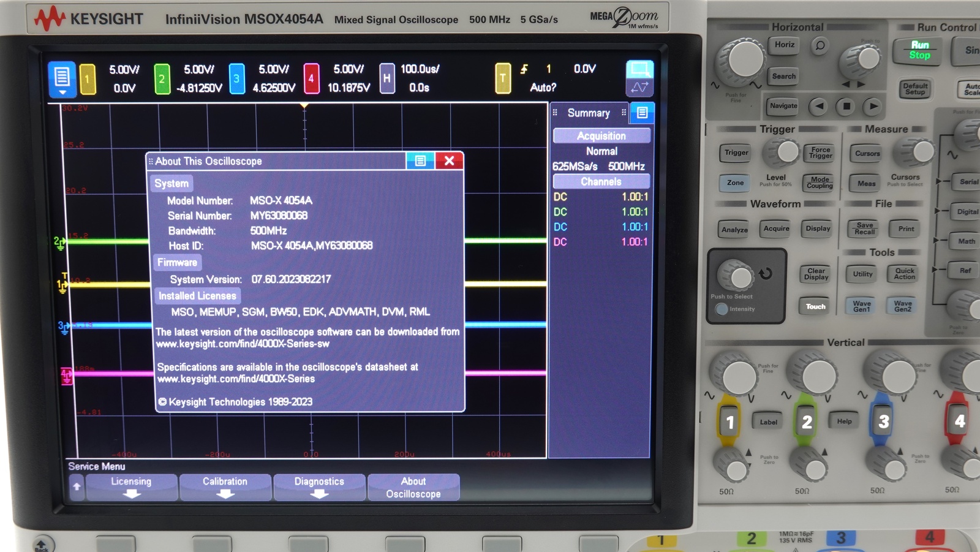Open the horizontal H timebase badge
The width and height of the screenshot is (980, 552).
pyautogui.click(x=386, y=79)
